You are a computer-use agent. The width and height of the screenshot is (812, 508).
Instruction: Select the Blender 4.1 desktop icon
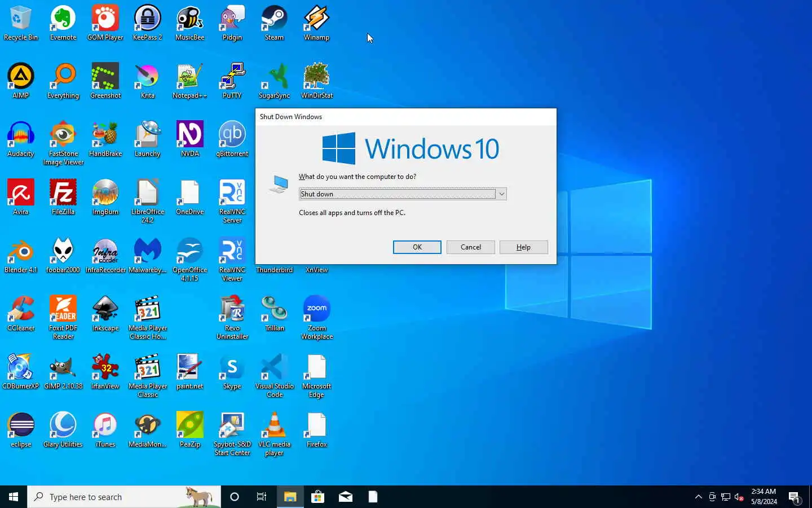click(21, 256)
